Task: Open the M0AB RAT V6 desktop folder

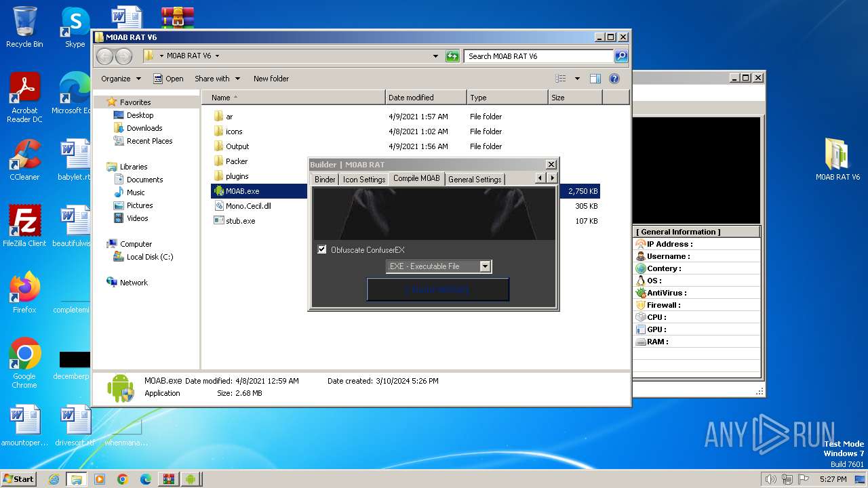Action: pos(837,159)
